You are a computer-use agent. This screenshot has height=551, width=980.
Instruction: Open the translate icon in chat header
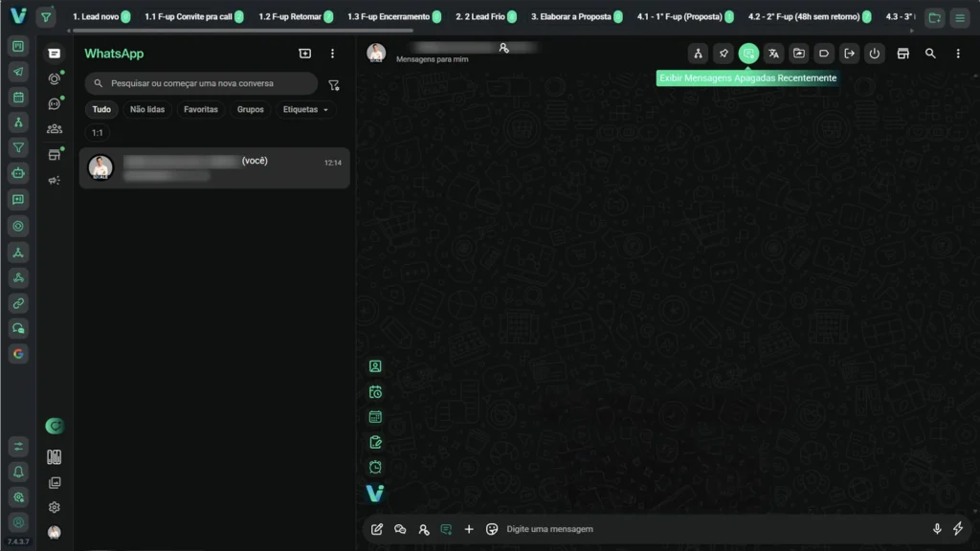click(x=773, y=54)
